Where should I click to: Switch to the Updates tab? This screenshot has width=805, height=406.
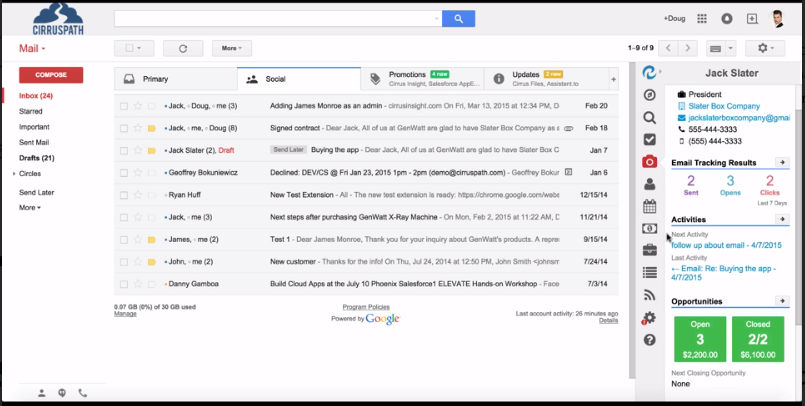coord(546,79)
